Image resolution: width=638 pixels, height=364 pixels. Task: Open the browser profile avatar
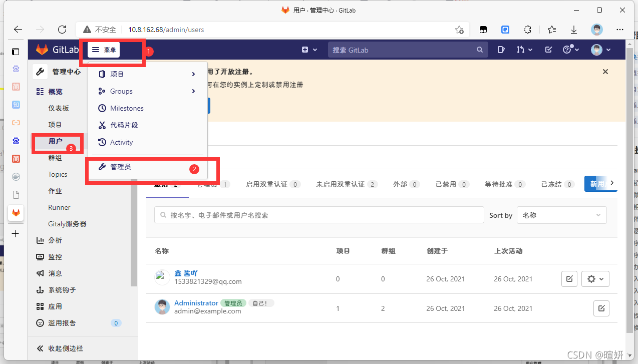[597, 30]
